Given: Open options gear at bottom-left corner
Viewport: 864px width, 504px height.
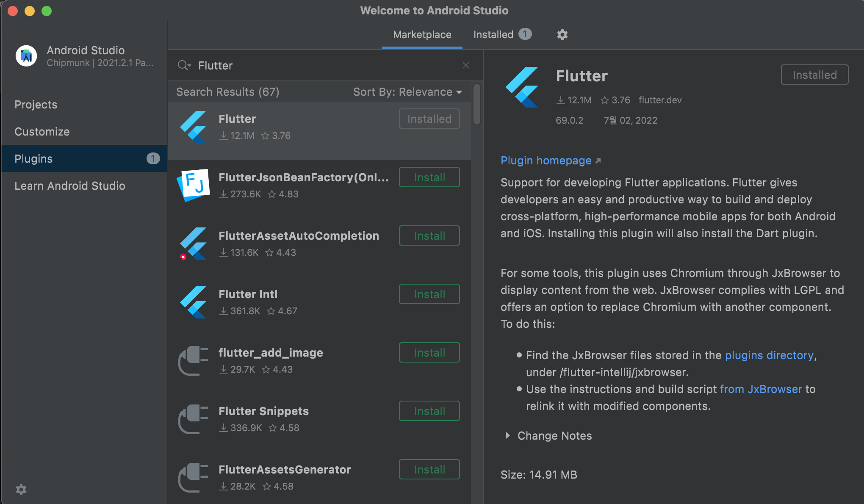Looking at the screenshot, I should pos(21,490).
